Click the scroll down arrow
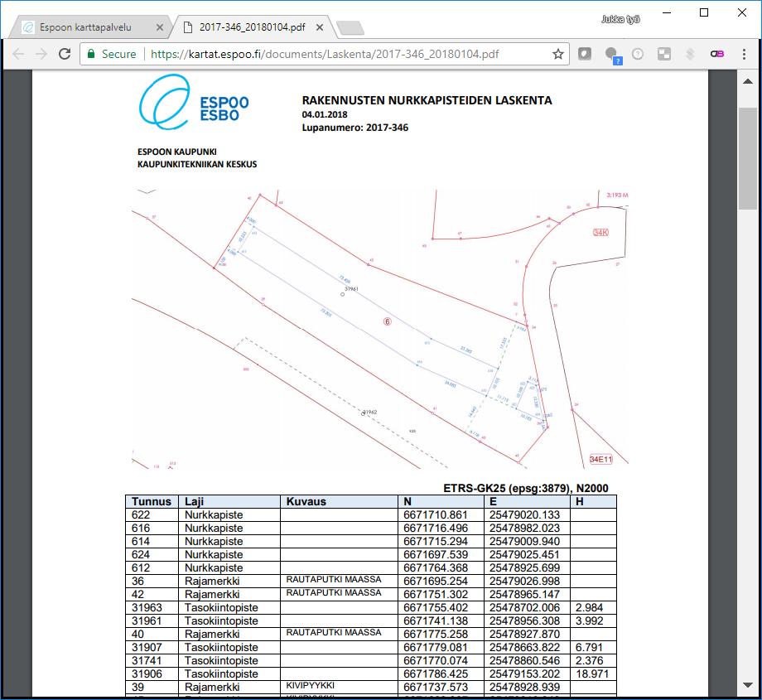The image size is (762, 700). tap(748, 685)
